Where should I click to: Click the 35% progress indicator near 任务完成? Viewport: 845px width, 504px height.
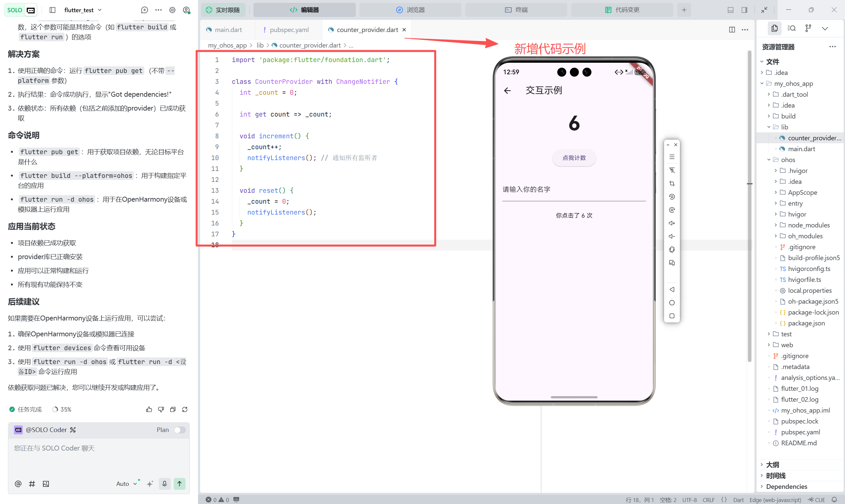pyautogui.click(x=61, y=409)
